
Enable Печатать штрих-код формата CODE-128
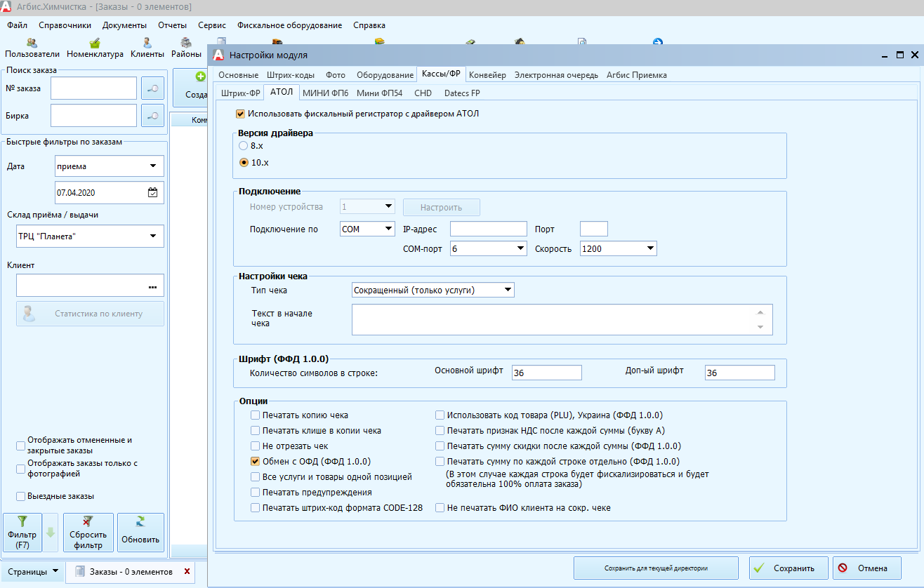click(255, 508)
